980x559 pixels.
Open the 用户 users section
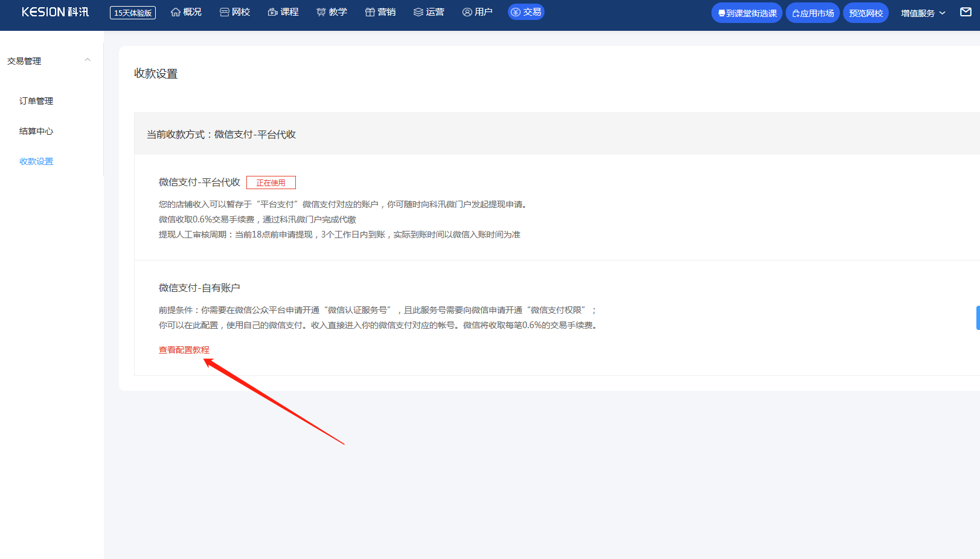(x=477, y=12)
